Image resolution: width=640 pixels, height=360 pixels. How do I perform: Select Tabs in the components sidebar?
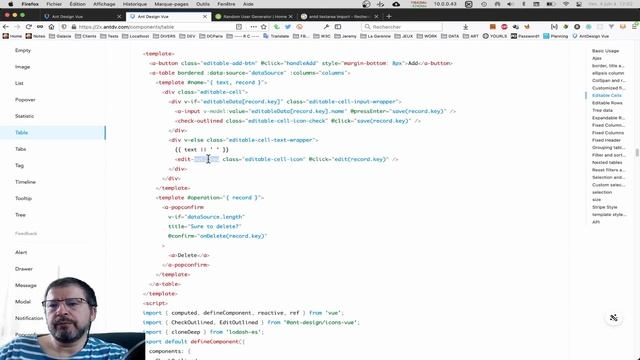coord(20,149)
